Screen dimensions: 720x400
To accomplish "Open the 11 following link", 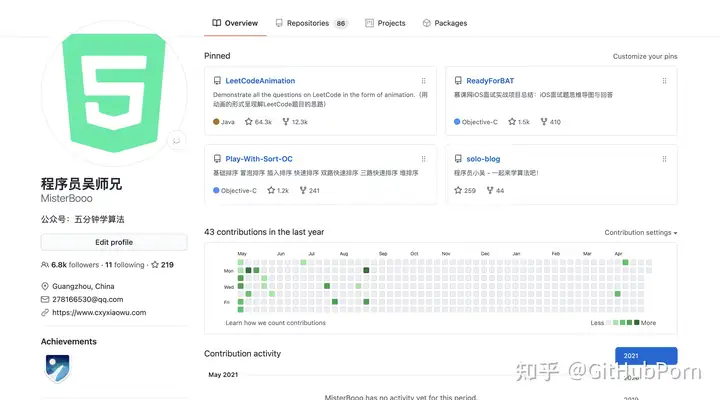I will (124, 265).
